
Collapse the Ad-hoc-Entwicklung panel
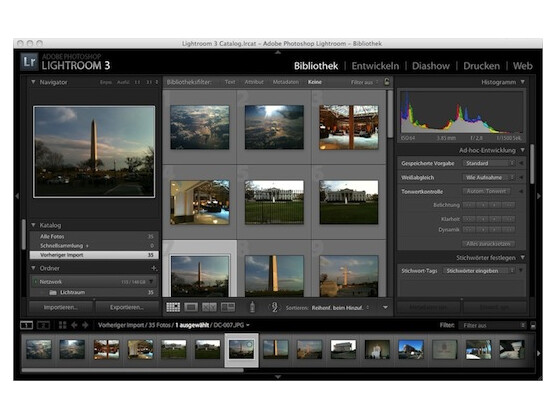[x=523, y=150]
